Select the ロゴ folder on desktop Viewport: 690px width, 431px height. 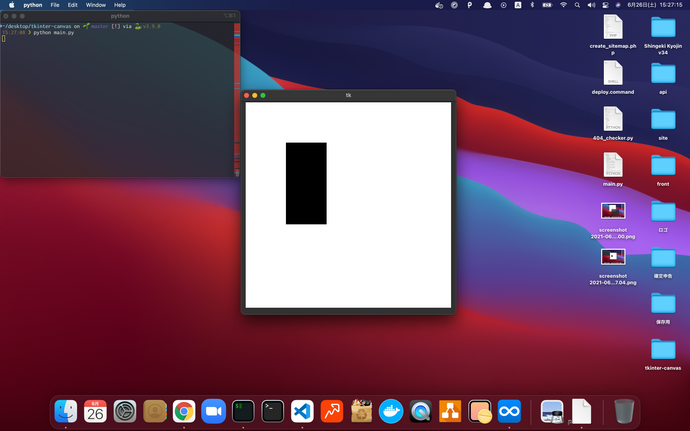coord(663,211)
